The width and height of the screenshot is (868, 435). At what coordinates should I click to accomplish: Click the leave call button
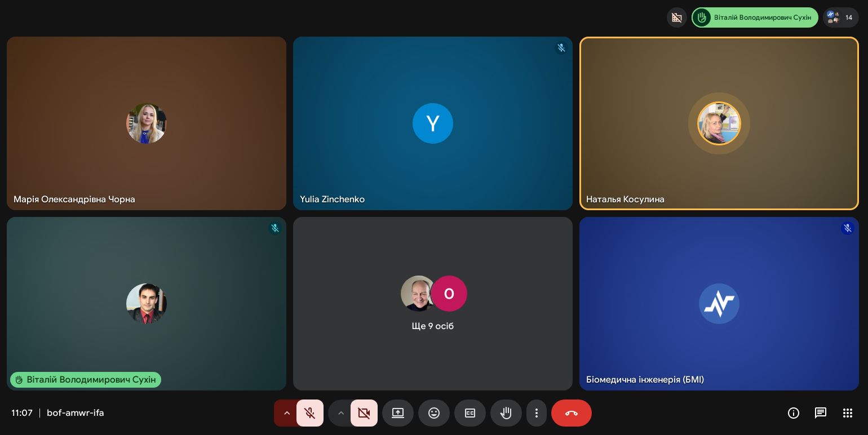click(x=572, y=413)
